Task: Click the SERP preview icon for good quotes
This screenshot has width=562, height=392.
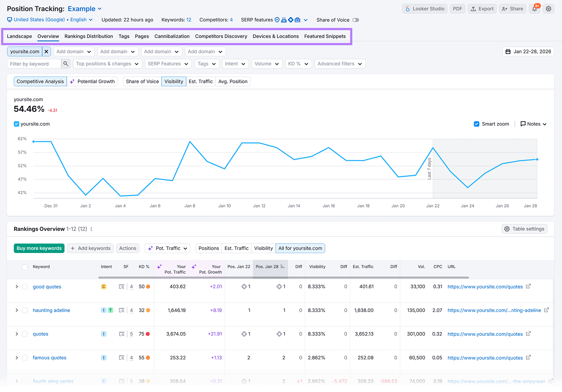Action: click(122, 286)
